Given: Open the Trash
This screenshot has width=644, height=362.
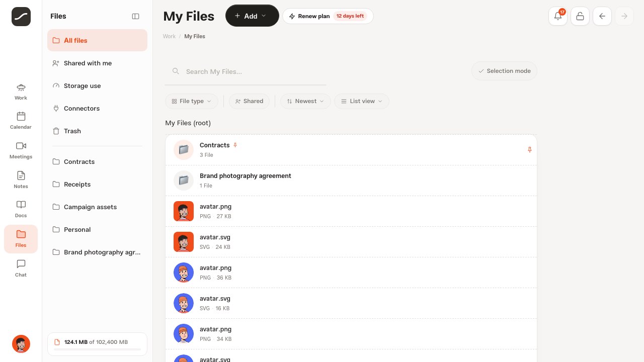Looking at the screenshot, I should [x=97, y=131].
